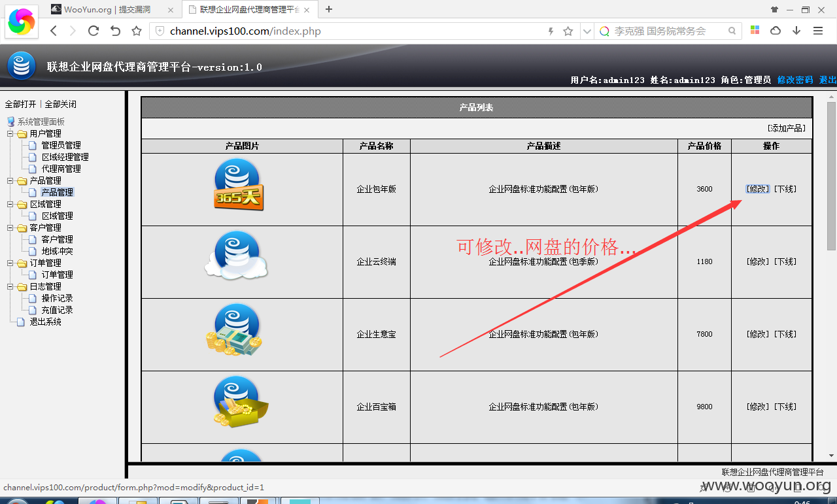Open 充值记录 log page
The height and width of the screenshot is (504, 837).
(x=58, y=310)
